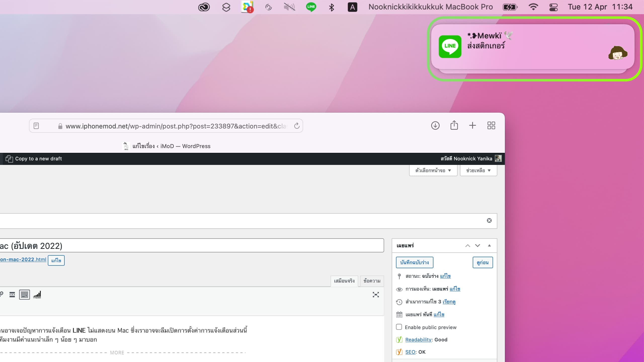Click บันทึกฉบับร่าง save draft button
The width and height of the screenshot is (644, 362).
414,262
